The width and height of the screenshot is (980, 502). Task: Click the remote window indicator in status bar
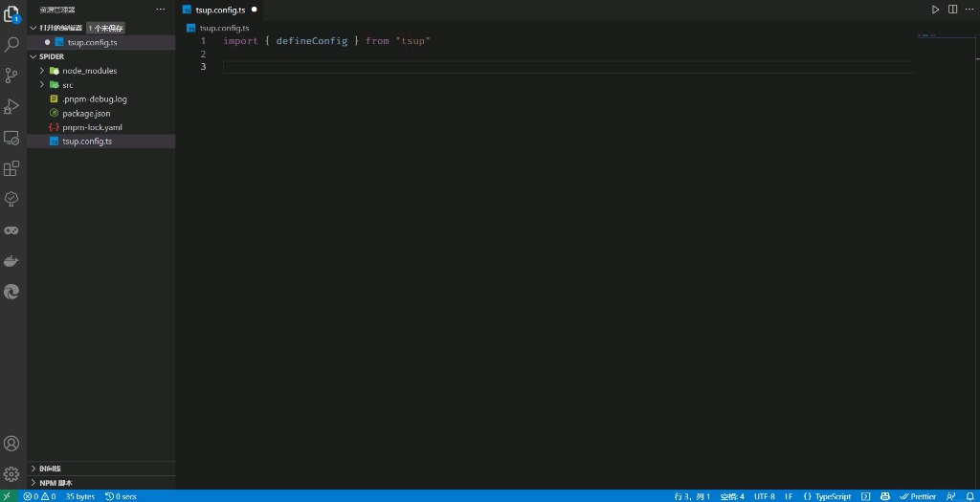pyautogui.click(x=7, y=496)
